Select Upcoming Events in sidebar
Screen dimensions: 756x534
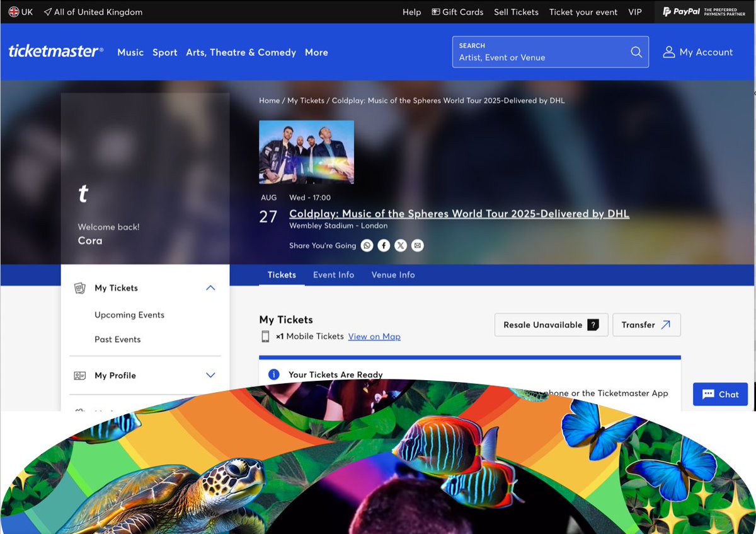tap(129, 315)
